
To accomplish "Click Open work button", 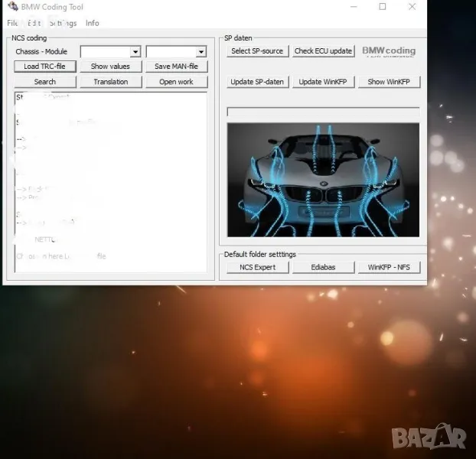I will [x=176, y=82].
